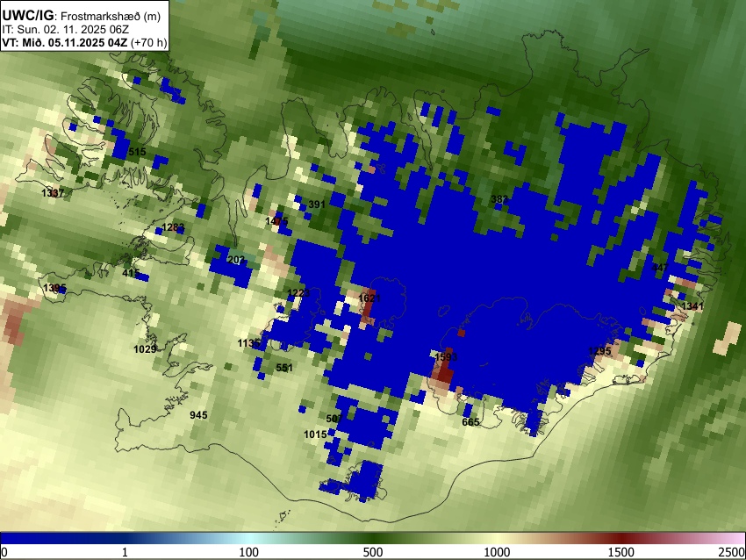The height and width of the screenshot is (560, 746).
Task: Click the map value label '1295'
Action: coord(599,351)
